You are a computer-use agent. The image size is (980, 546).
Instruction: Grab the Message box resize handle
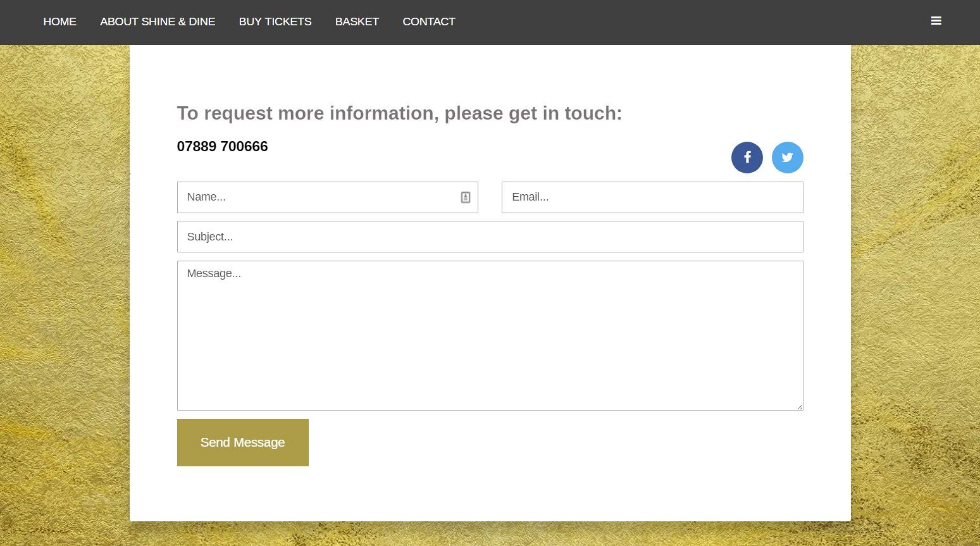pos(800,407)
